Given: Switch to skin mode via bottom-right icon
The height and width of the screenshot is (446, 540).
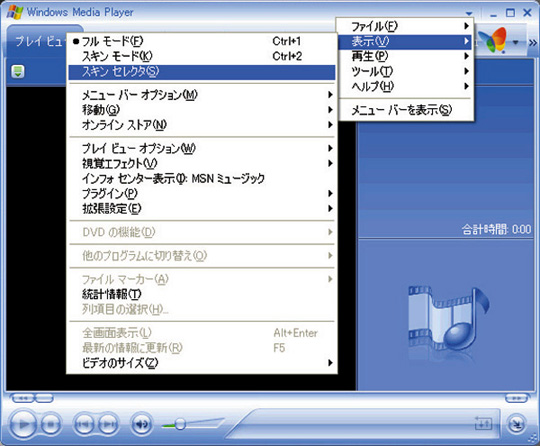Looking at the screenshot, I should 516,424.
